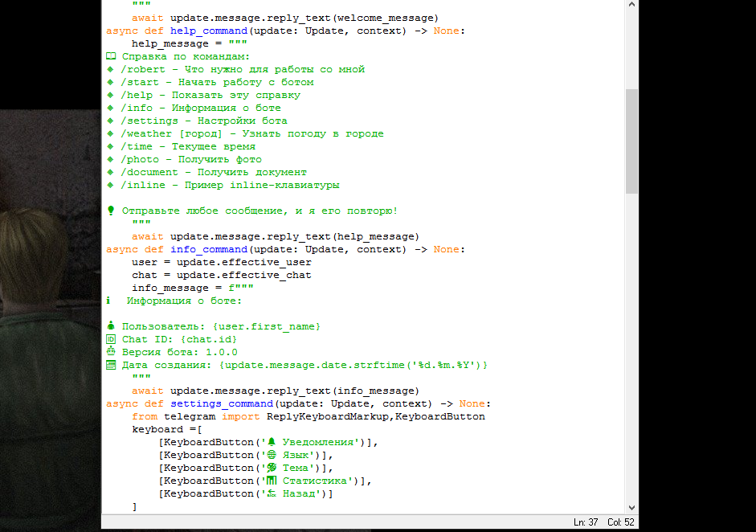Viewport: 756px width, 532px height.
Task: Click the version number "1.0.0"
Action: pos(222,353)
